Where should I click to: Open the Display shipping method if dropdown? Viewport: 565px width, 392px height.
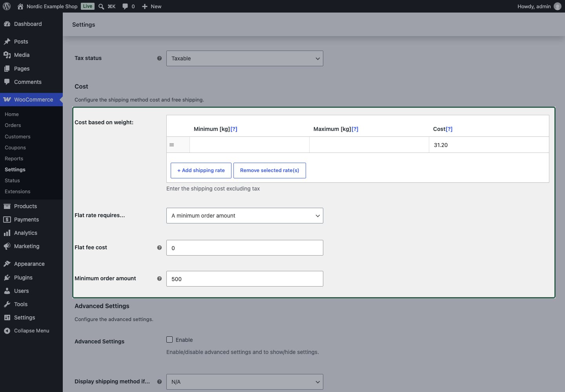245,382
